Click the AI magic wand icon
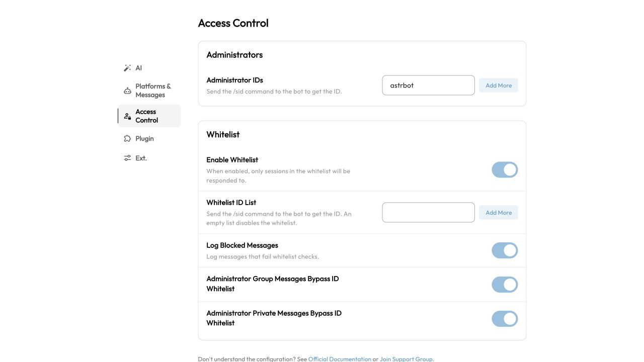The width and height of the screenshot is (644, 362). click(x=127, y=68)
